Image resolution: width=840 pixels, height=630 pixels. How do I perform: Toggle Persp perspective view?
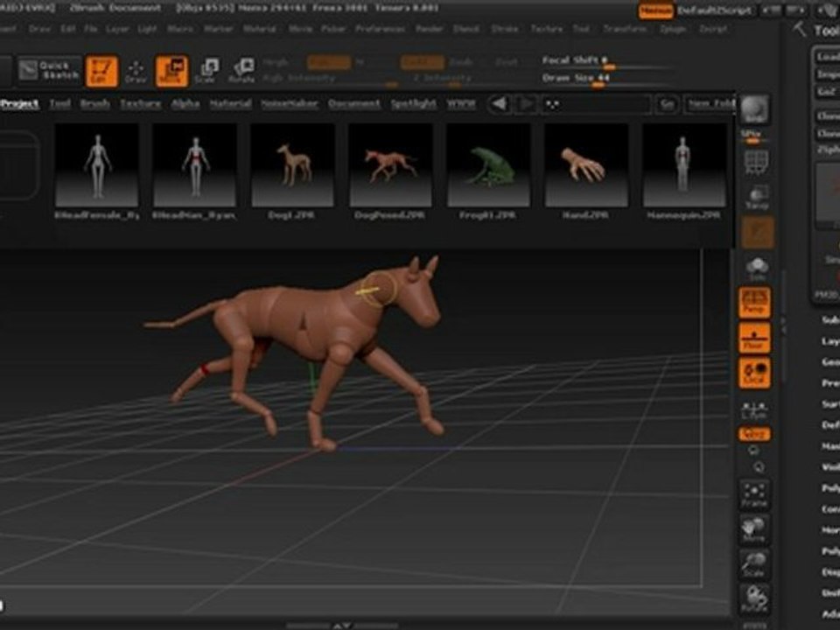click(753, 302)
